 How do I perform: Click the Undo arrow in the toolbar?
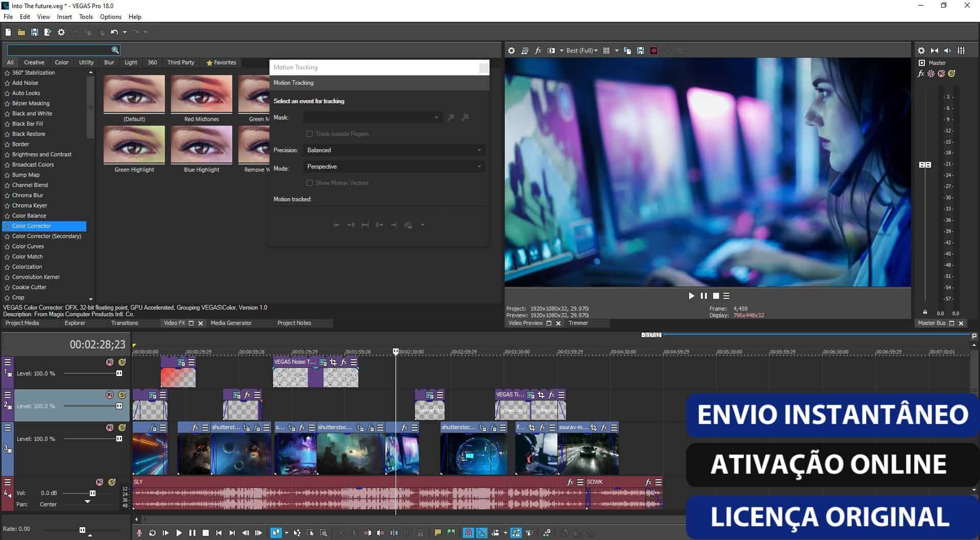pos(114,32)
